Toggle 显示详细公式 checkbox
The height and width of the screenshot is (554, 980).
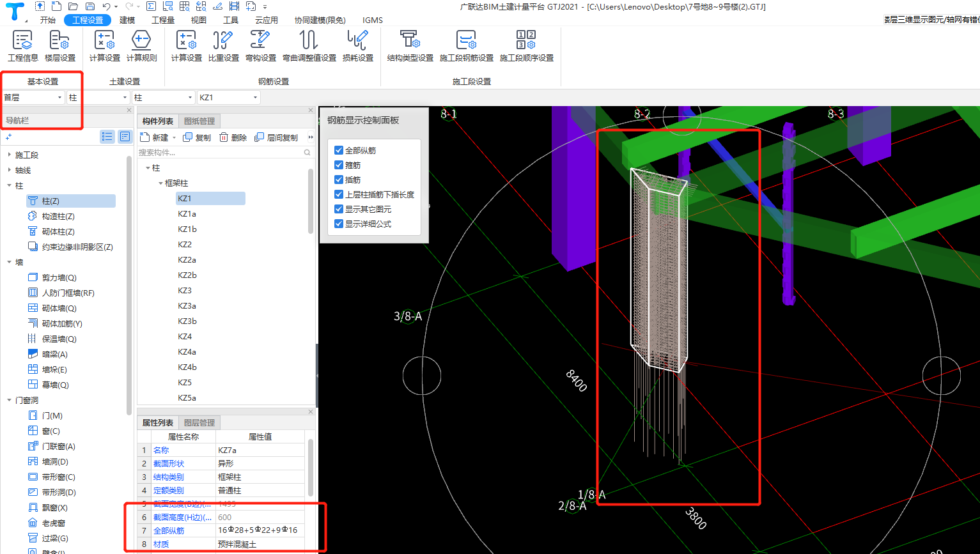point(339,224)
